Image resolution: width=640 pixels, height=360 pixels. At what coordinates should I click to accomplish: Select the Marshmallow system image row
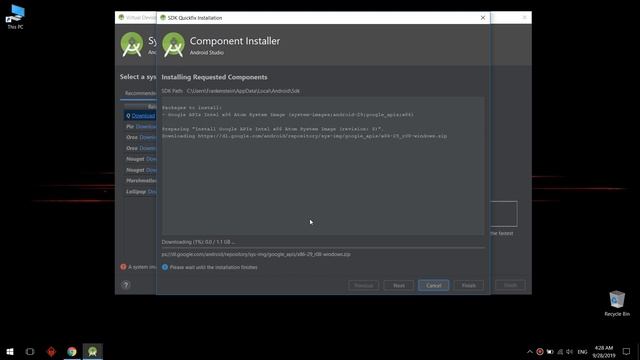140,180
